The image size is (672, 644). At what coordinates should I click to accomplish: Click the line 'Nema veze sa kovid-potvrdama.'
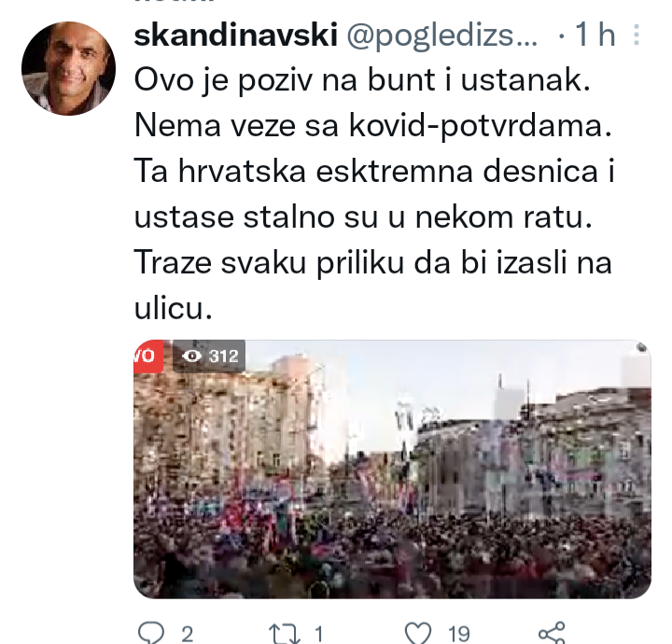(x=372, y=126)
